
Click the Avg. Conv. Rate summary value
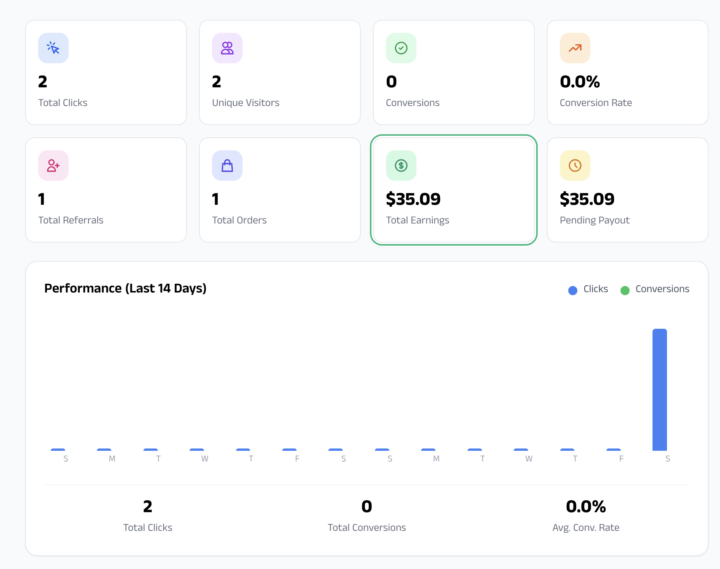586,507
